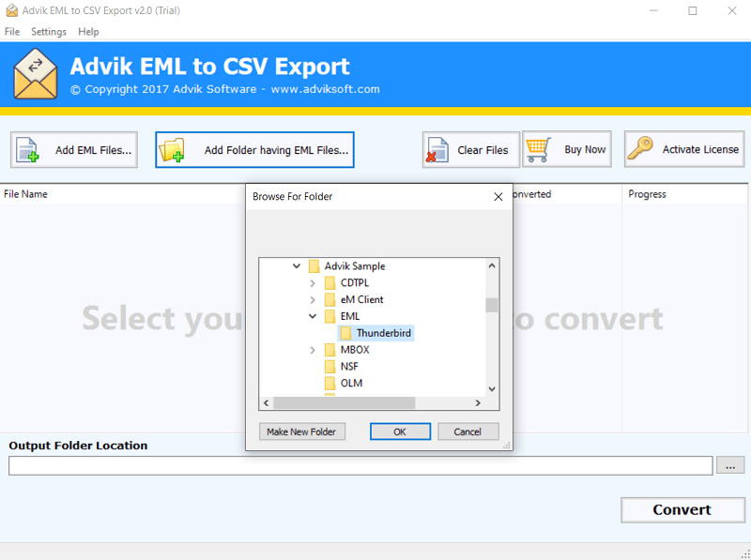Collapse the EML folder node
Screen dimensions: 751x560
313,316
